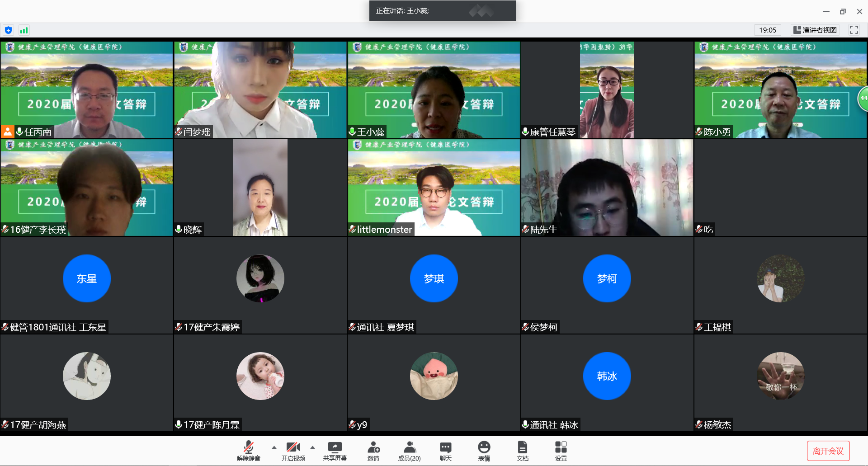Viewport: 868px width, 466px height.
Task: Expand video options arrow beside 开启视频
Action: (x=312, y=447)
